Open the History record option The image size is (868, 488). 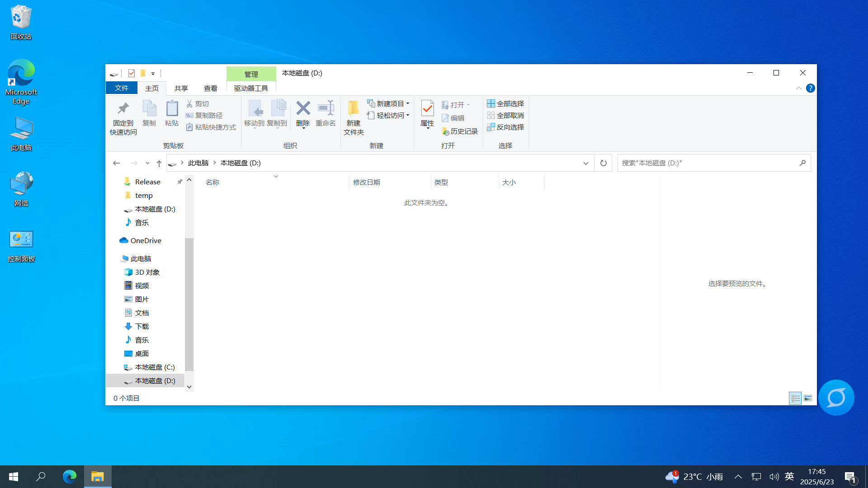pos(460,131)
